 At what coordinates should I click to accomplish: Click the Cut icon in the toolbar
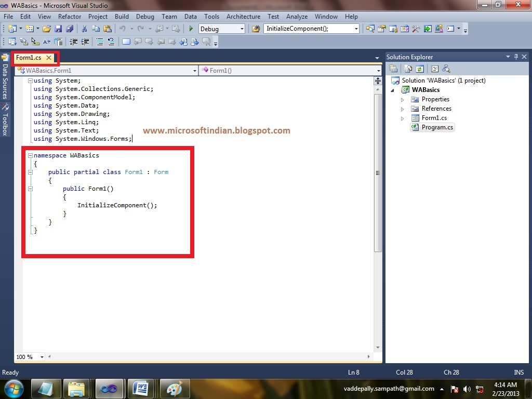[x=84, y=29]
